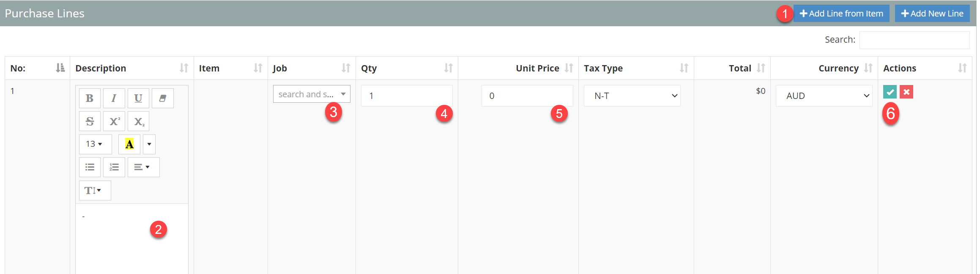
Task: Insert an ordered numbered list
Action: [x=114, y=167]
